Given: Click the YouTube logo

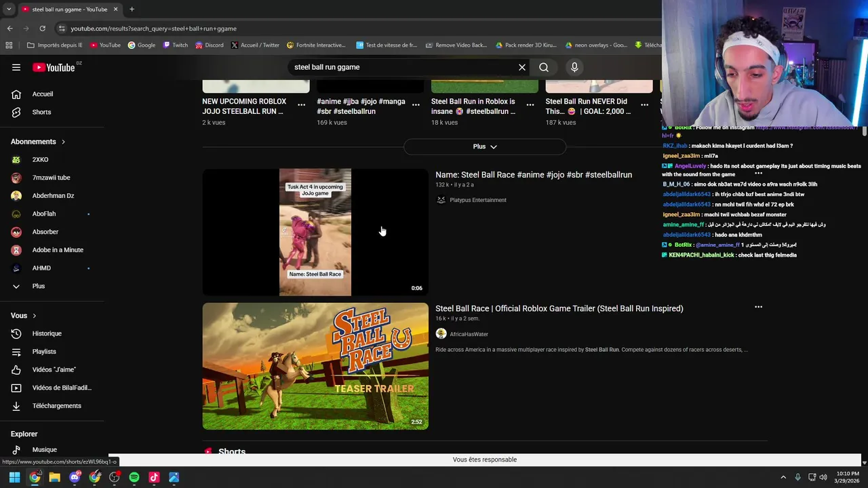Looking at the screenshot, I should (x=54, y=67).
